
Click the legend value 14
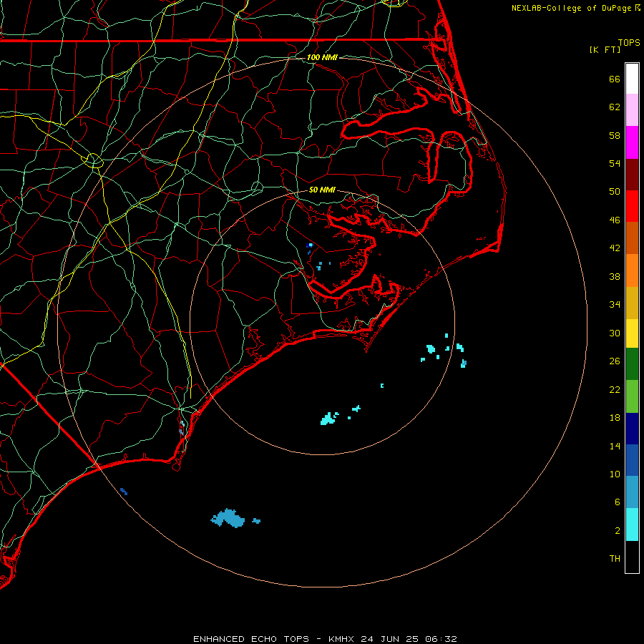(x=615, y=446)
